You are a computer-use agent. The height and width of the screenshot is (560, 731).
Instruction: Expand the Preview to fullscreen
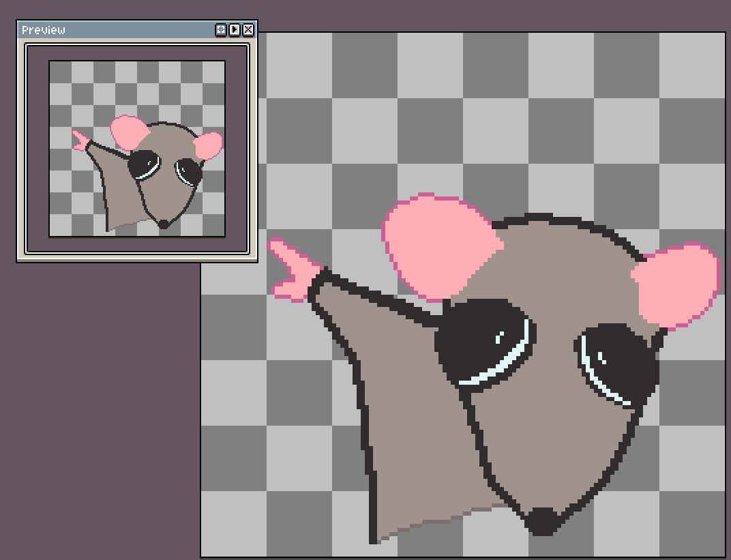220,30
